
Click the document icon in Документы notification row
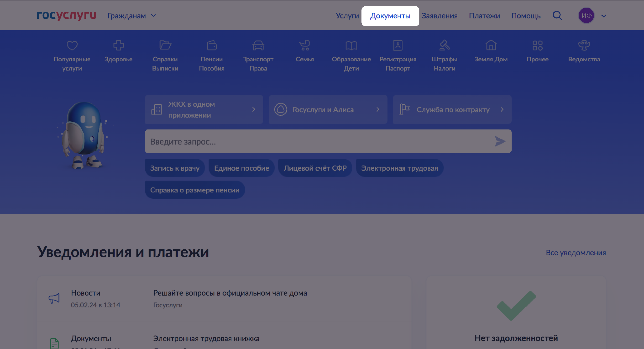(54, 344)
